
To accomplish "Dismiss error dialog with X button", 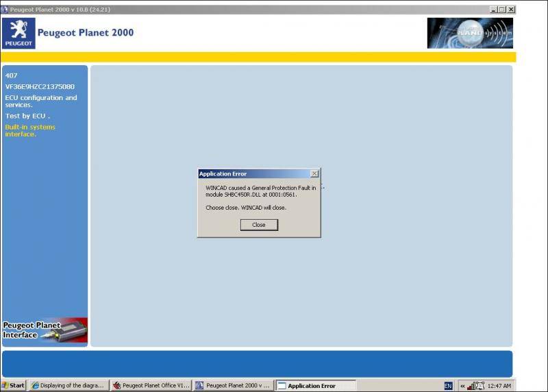I will click(x=314, y=174).
